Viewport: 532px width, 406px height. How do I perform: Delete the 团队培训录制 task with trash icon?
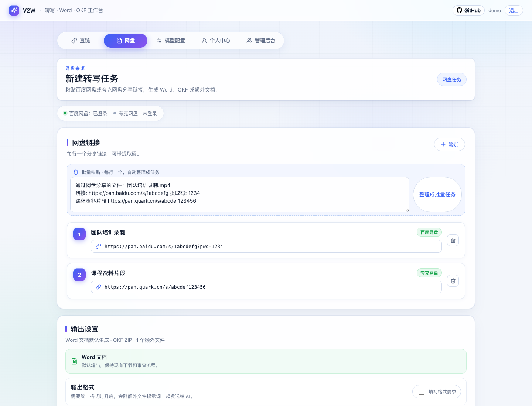453,240
